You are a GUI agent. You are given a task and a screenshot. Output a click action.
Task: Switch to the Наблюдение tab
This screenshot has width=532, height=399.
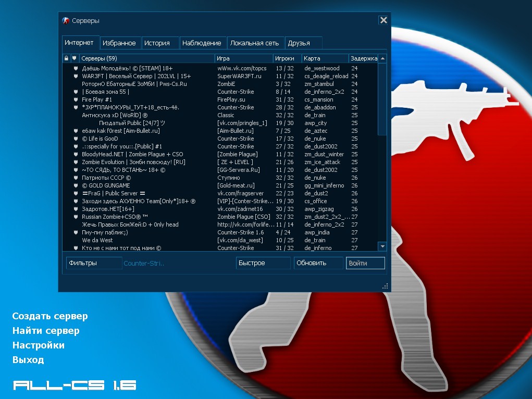pos(203,43)
